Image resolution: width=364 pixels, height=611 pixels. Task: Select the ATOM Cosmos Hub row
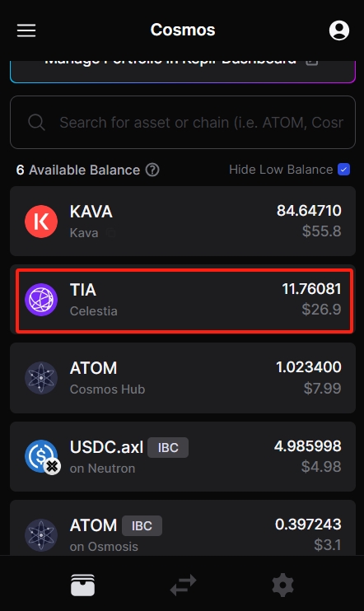183,378
